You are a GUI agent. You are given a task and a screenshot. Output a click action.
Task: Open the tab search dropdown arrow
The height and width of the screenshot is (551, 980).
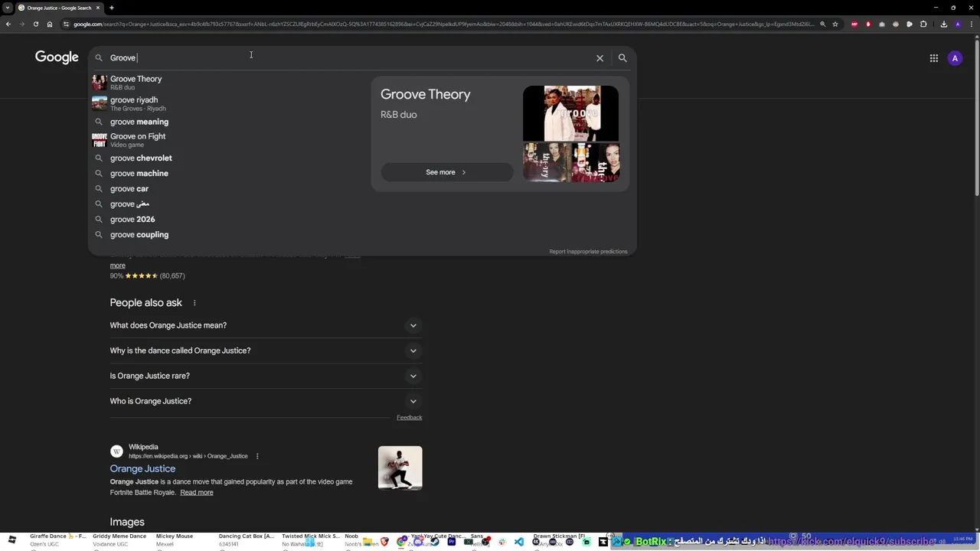pos(8,8)
